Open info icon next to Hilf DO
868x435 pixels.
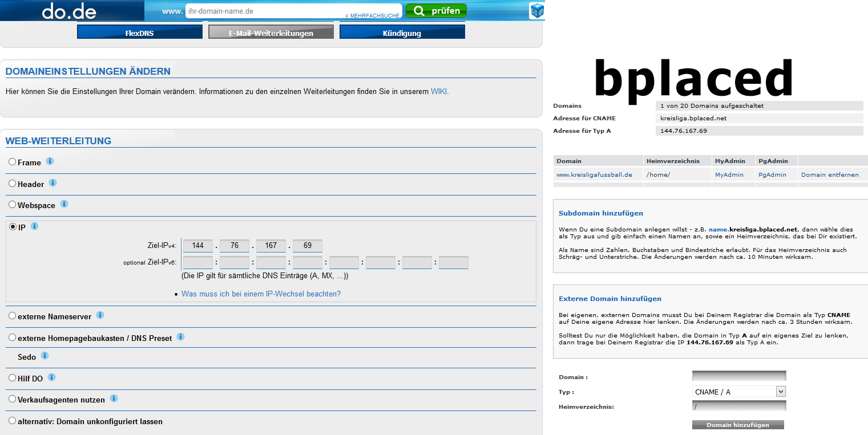pos(52,377)
